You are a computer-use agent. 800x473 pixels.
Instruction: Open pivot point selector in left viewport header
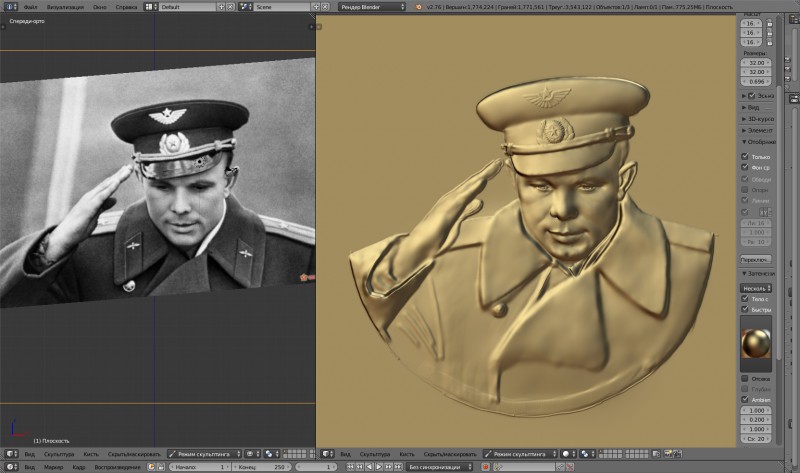[271, 454]
